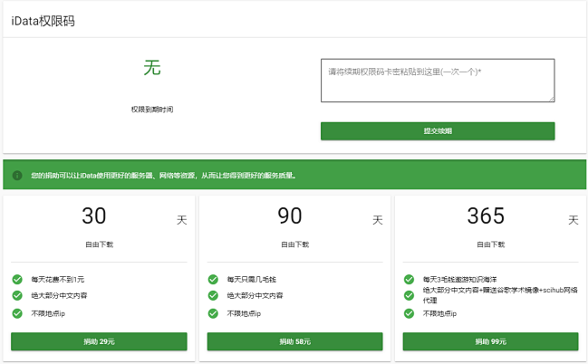Click 绝大部分中文内容 text in the 90天 card
This screenshot has height=364, width=588.
tap(255, 295)
